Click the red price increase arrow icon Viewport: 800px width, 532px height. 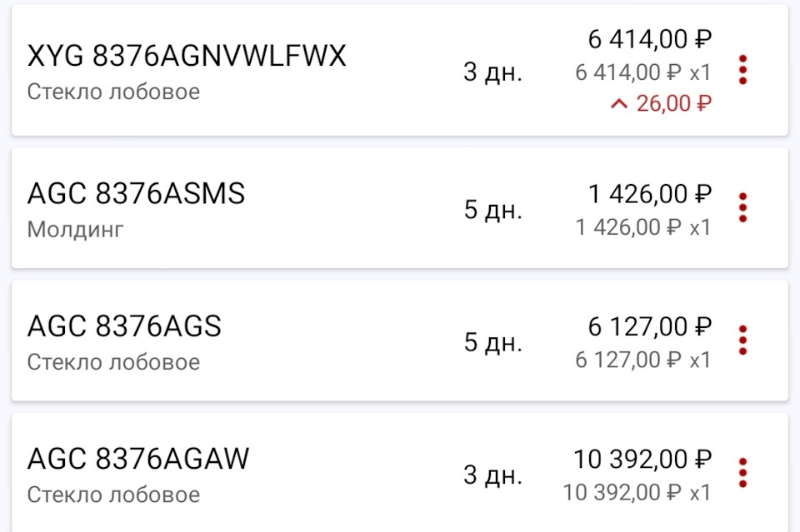pyautogui.click(x=617, y=104)
